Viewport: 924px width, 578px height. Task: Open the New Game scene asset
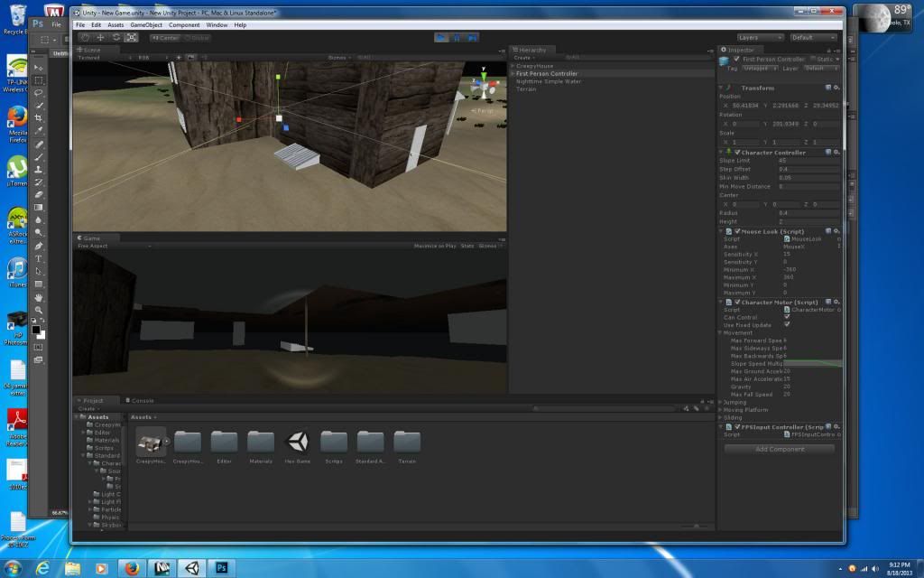tap(296, 443)
